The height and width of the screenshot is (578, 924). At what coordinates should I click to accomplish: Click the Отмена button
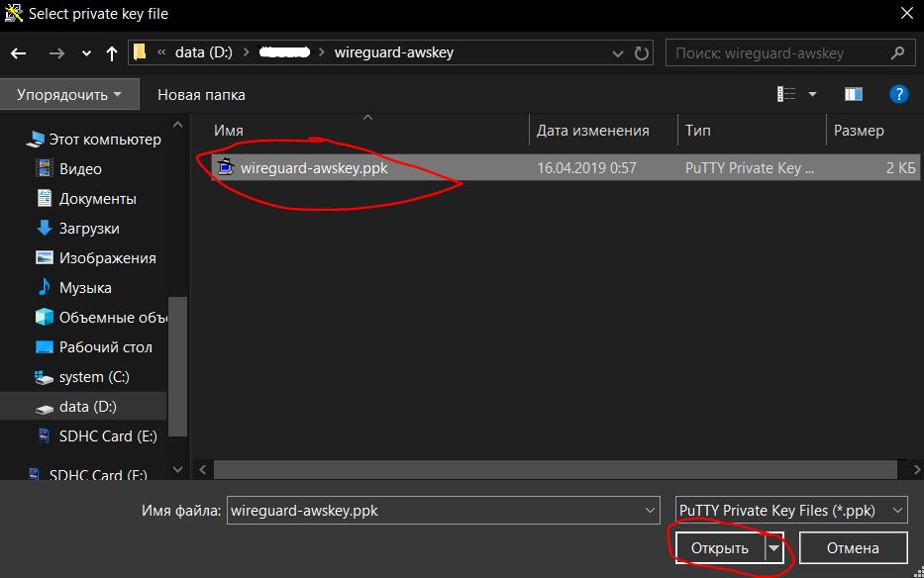pos(853,547)
